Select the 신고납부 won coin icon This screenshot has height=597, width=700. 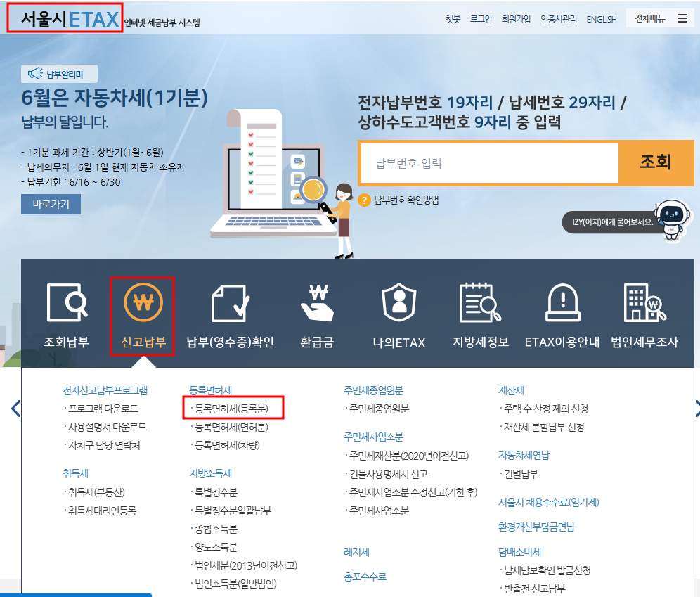tap(143, 302)
